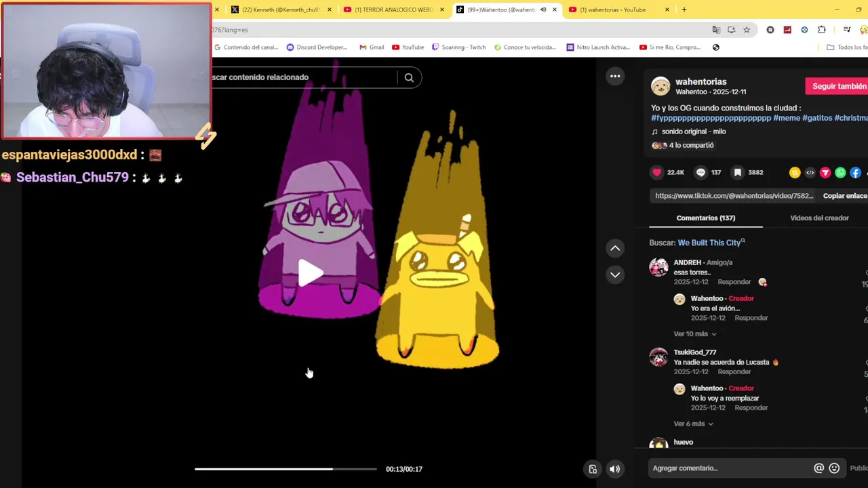Viewport: 868px width, 488px height.
Task: Open the Todos los favoritos bookmarks folder
Action: click(x=847, y=47)
